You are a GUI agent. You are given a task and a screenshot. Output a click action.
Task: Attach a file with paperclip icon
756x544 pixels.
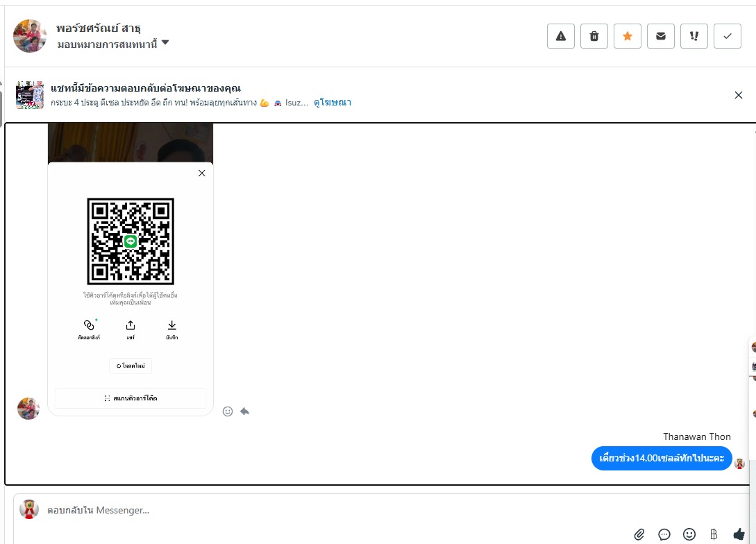[639, 534]
